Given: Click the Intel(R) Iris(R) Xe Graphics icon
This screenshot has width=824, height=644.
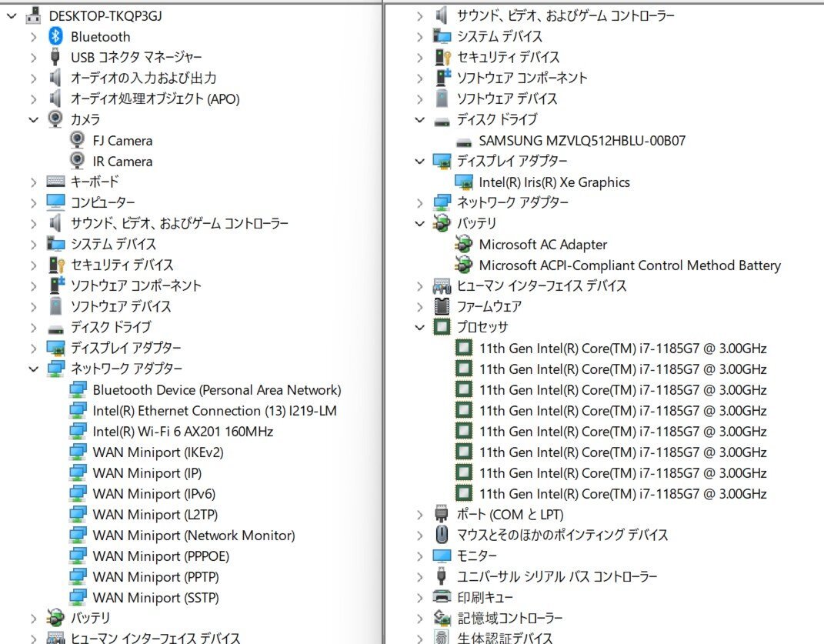Looking at the screenshot, I should pyautogui.click(x=464, y=182).
